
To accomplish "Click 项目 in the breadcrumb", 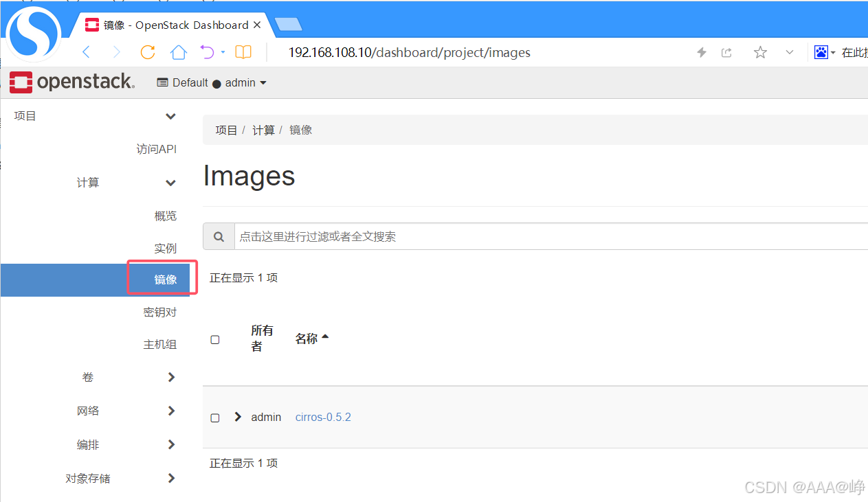I will pyautogui.click(x=226, y=130).
